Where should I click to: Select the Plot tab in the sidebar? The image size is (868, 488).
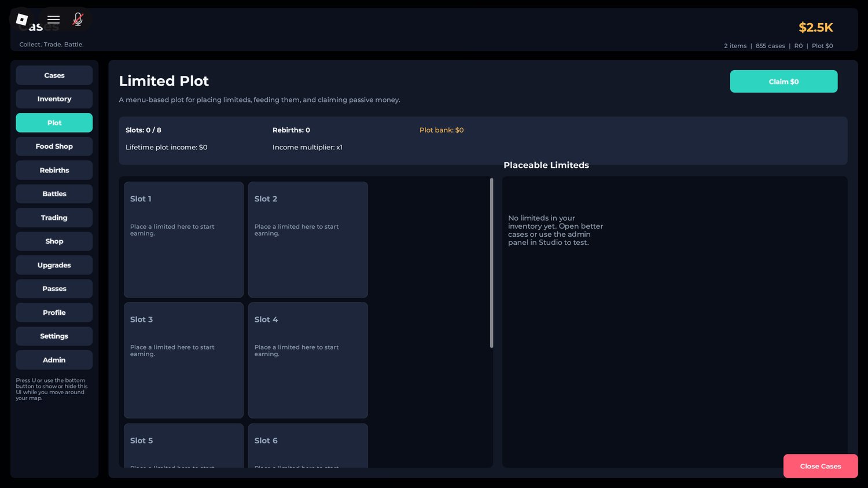click(54, 123)
